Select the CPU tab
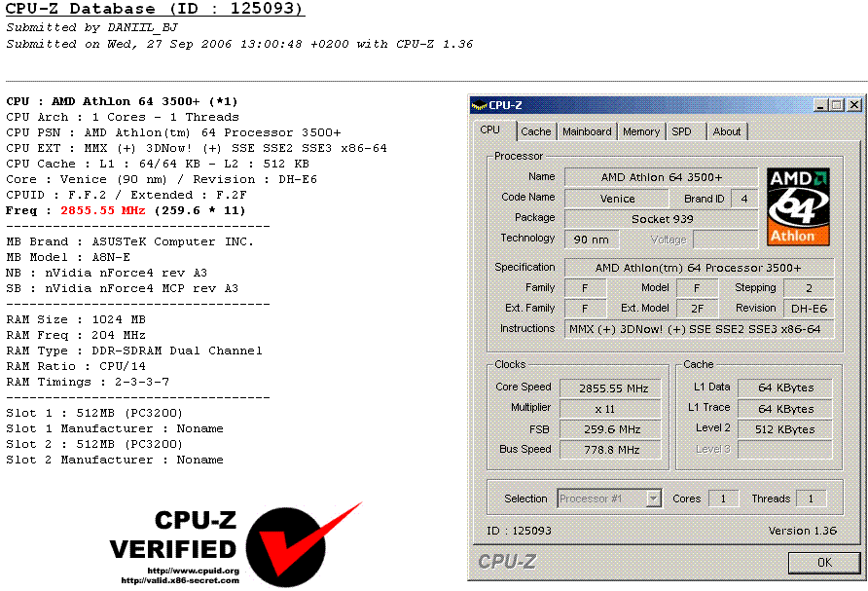The image size is (868, 591). (489, 130)
